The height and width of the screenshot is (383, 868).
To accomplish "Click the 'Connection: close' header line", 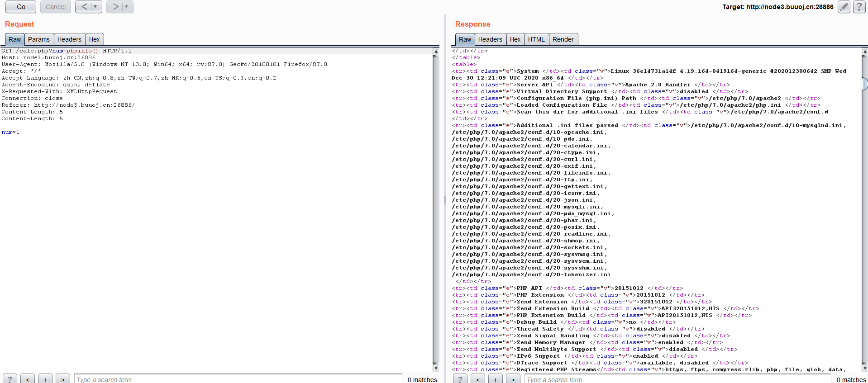I will (x=32, y=98).
